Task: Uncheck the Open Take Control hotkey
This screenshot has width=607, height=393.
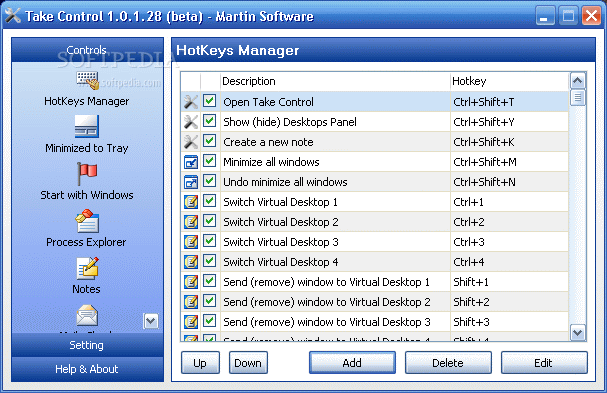Action: point(209,101)
